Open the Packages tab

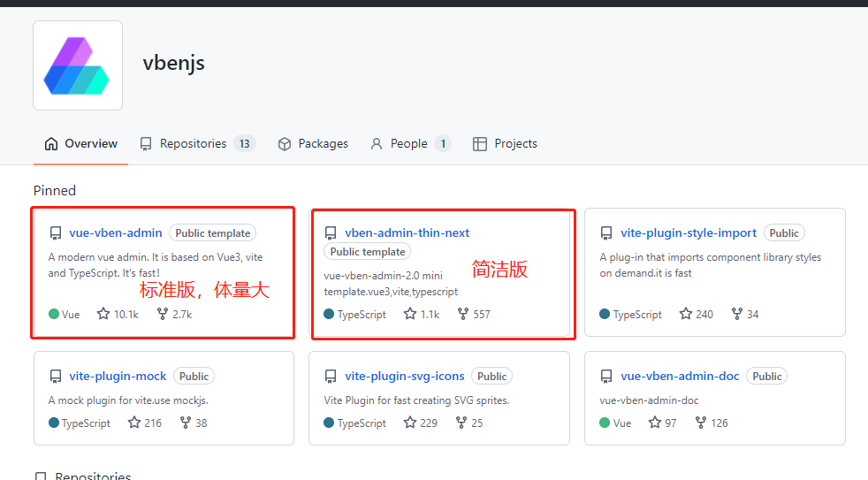point(313,144)
